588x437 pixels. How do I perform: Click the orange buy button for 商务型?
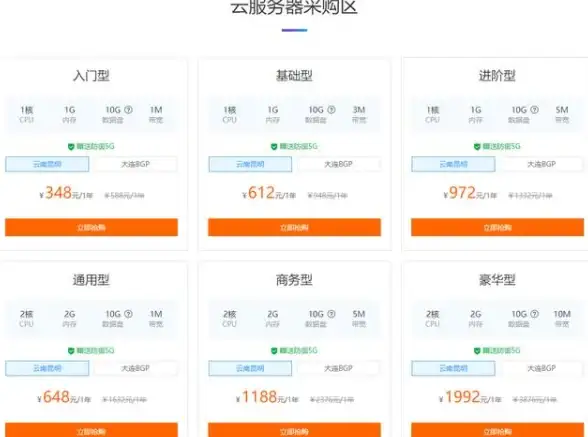(x=294, y=430)
